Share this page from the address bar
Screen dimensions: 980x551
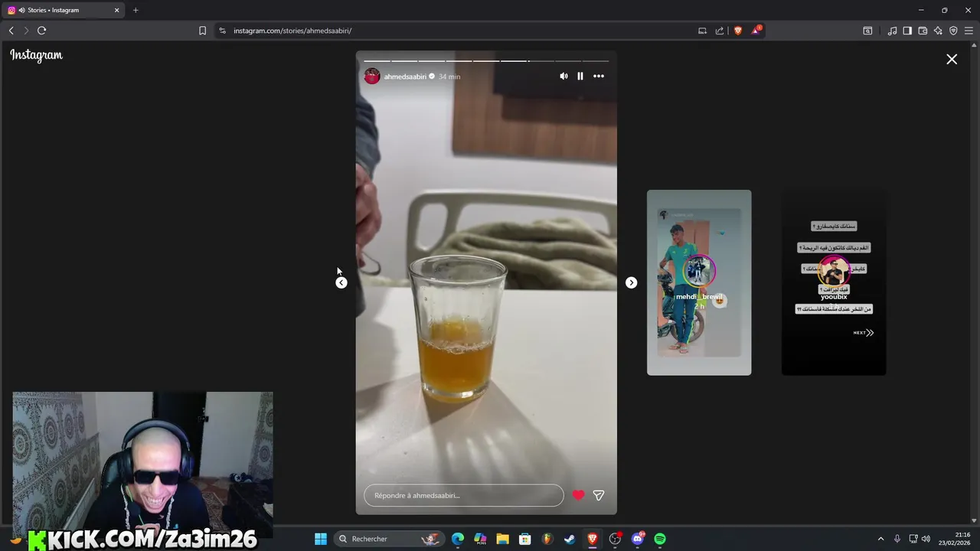(720, 31)
